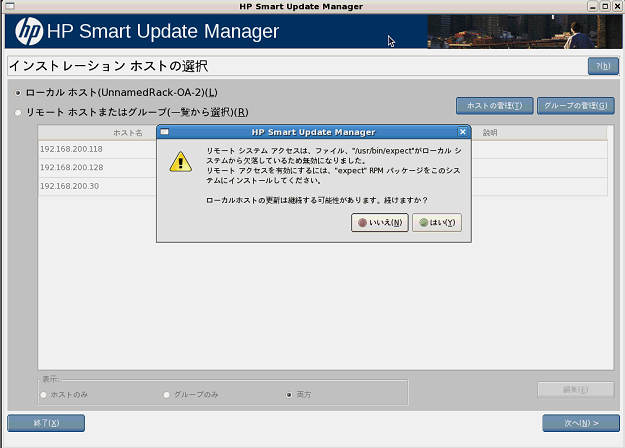Open グループの管理(G) group management

(575, 105)
